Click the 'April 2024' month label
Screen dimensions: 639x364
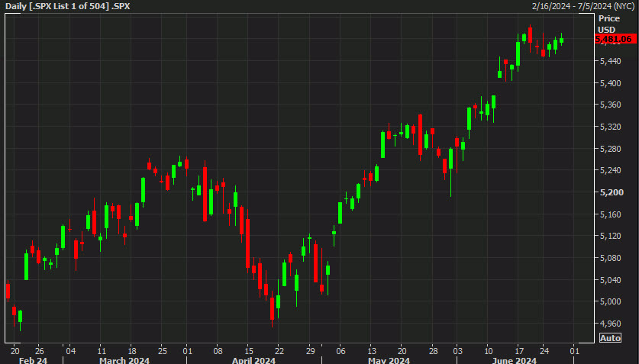coord(253,360)
